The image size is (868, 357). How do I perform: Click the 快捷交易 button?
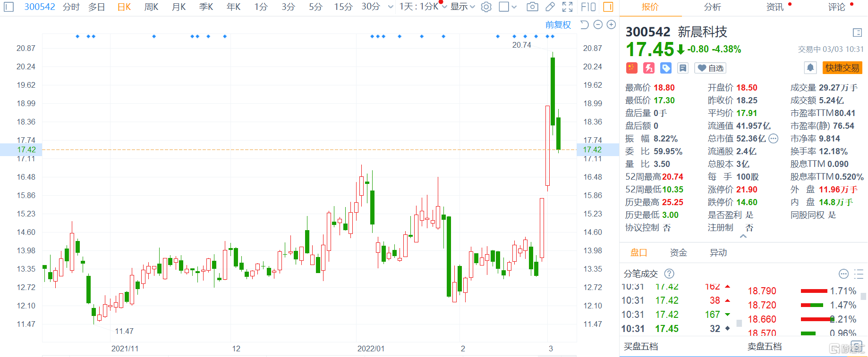(x=842, y=68)
